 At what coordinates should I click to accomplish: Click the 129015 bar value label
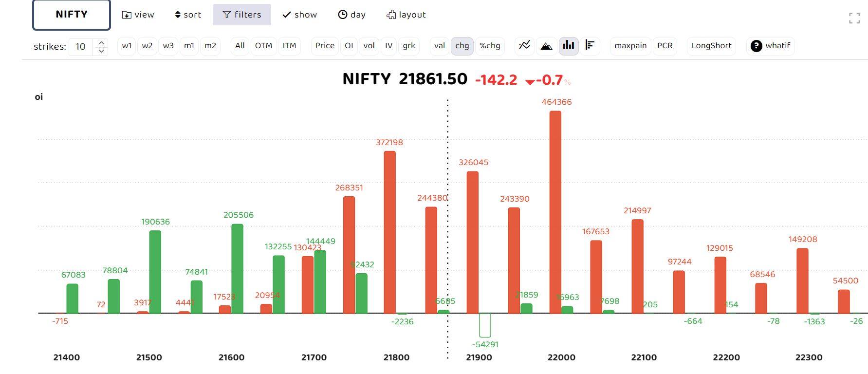click(x=720, y=248)
